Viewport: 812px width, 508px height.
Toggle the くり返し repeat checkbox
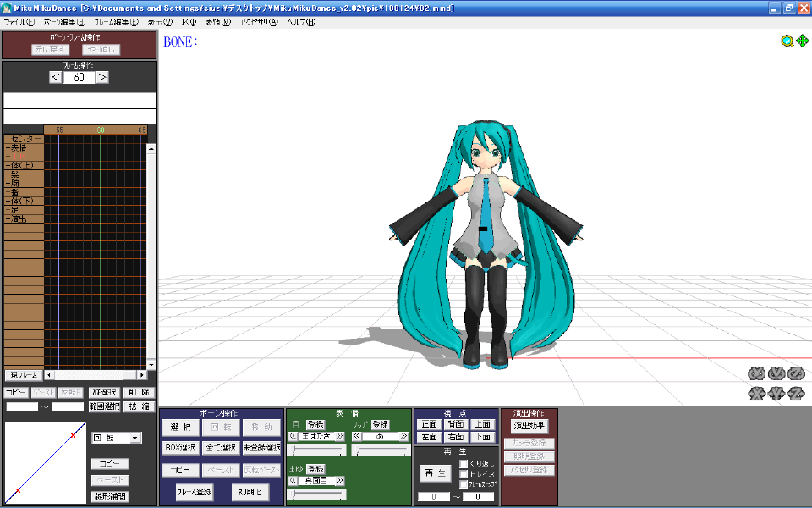coord(464,464)
